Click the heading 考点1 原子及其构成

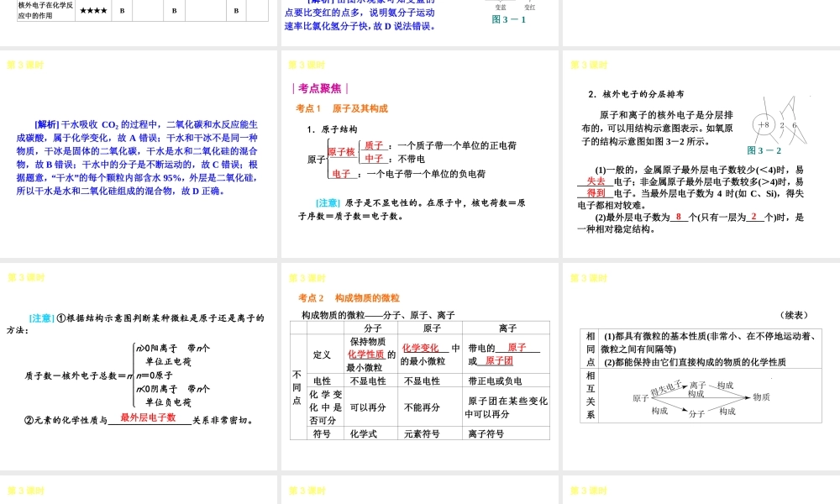tap(342, 108)
